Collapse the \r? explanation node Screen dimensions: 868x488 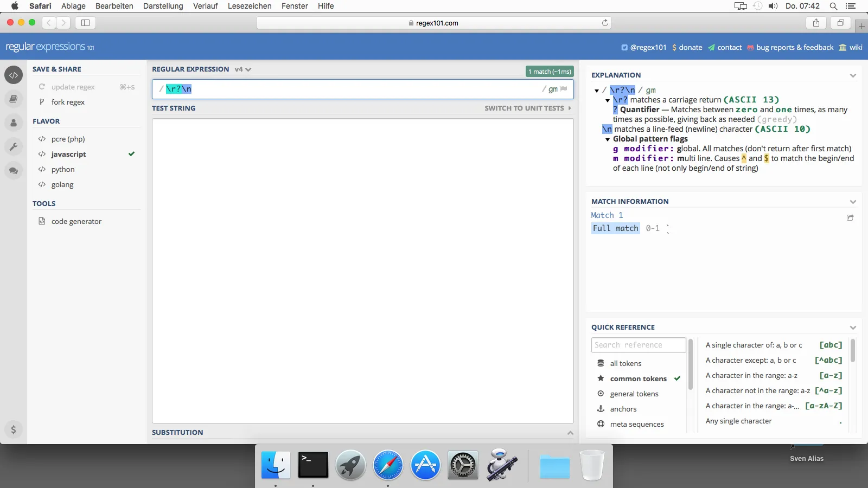pos(608,100)
